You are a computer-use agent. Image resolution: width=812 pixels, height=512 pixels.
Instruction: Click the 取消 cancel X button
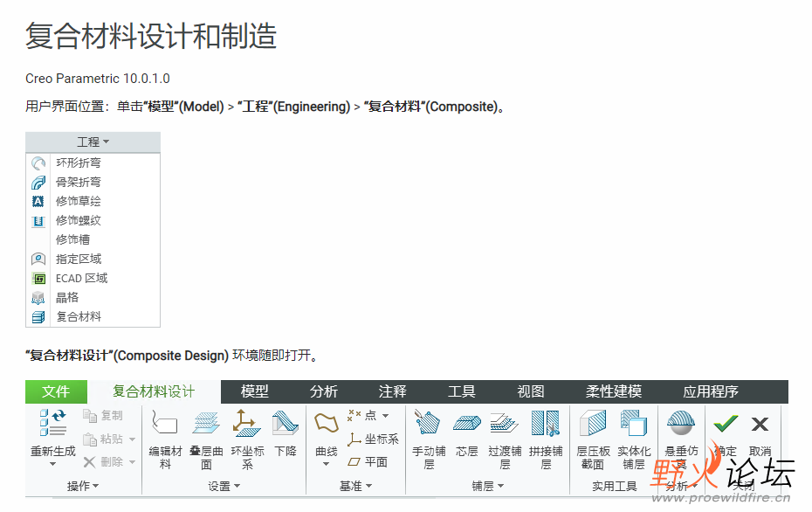point(760,424)
